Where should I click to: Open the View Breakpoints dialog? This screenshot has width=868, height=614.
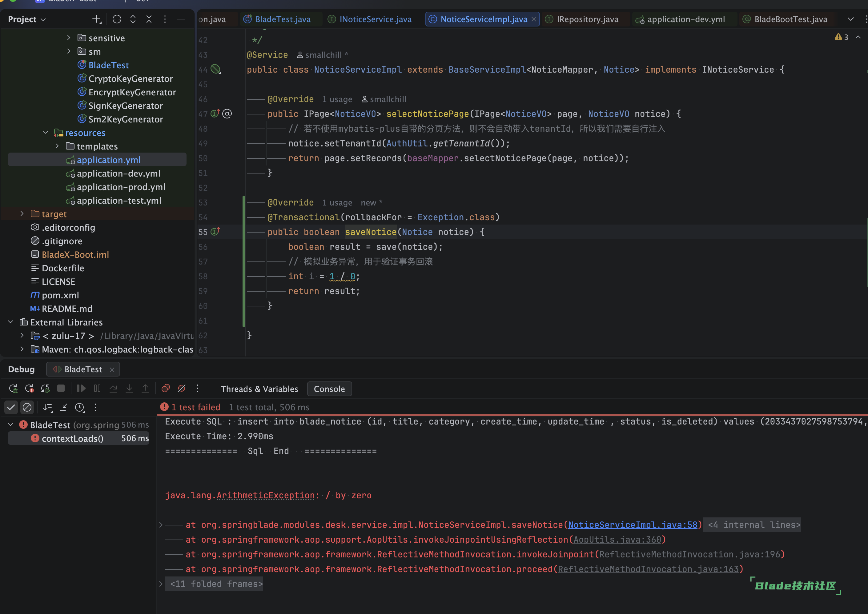(x=166, y=389)
